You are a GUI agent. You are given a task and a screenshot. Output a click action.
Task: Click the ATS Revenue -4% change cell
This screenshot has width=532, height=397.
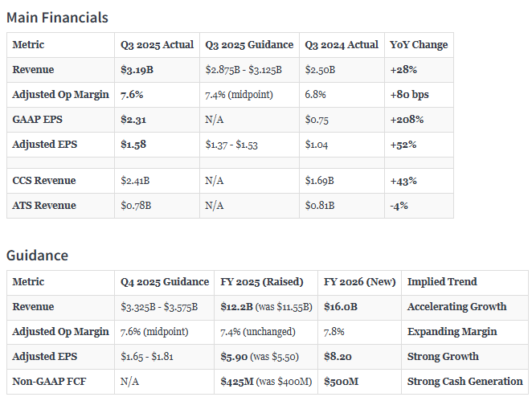399,206
